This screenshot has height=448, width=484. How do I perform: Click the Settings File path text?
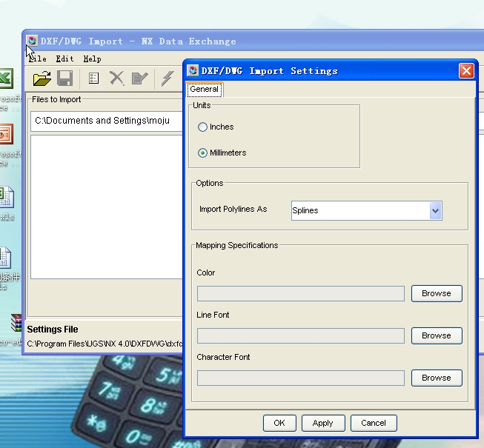click(x=105, y=344)
